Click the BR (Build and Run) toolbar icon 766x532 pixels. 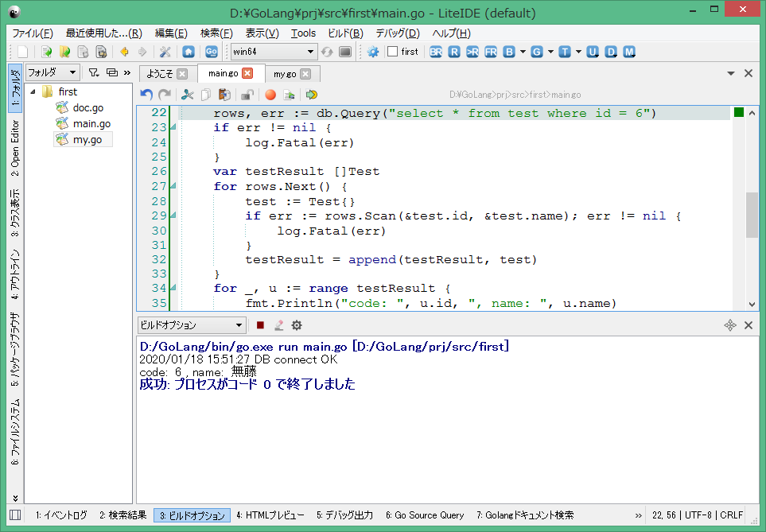(x=436, y=52)
